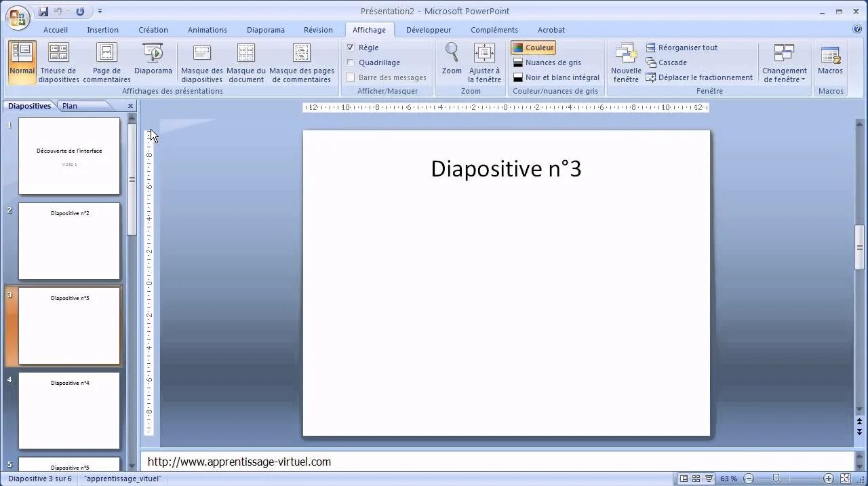Open the Acrobat ribbon tab
Screen dimensions: 868x486
pos(551,30)
